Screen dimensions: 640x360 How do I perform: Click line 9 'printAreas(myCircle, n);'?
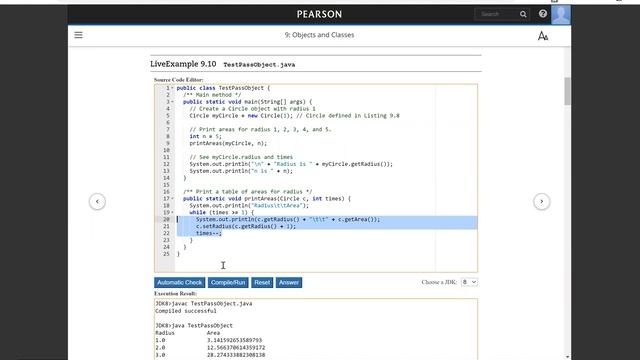tap(228, 143)
